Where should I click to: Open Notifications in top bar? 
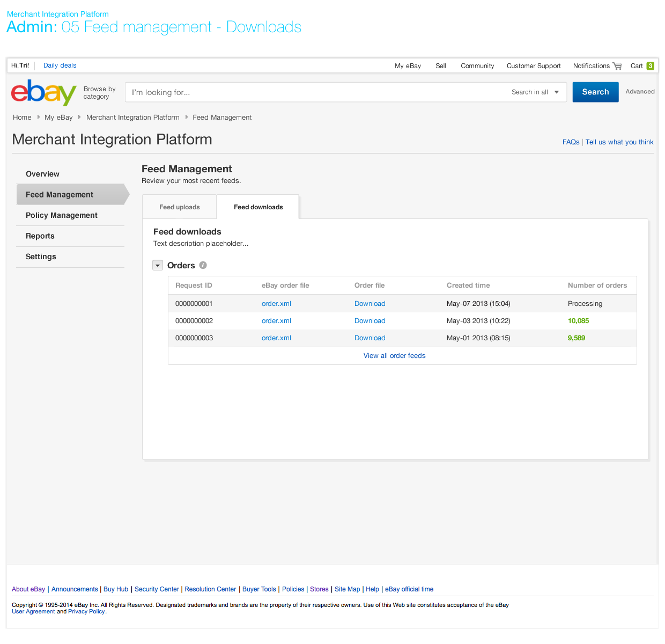click(x=591, y=66)
